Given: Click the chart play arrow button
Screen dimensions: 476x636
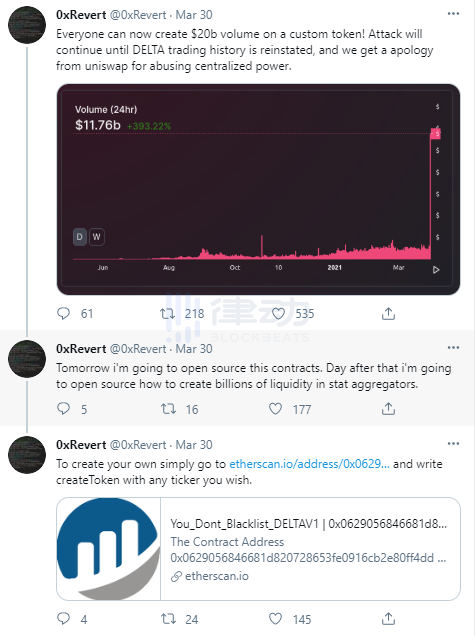Looking at the screenshot, I should tap(436, 270).
